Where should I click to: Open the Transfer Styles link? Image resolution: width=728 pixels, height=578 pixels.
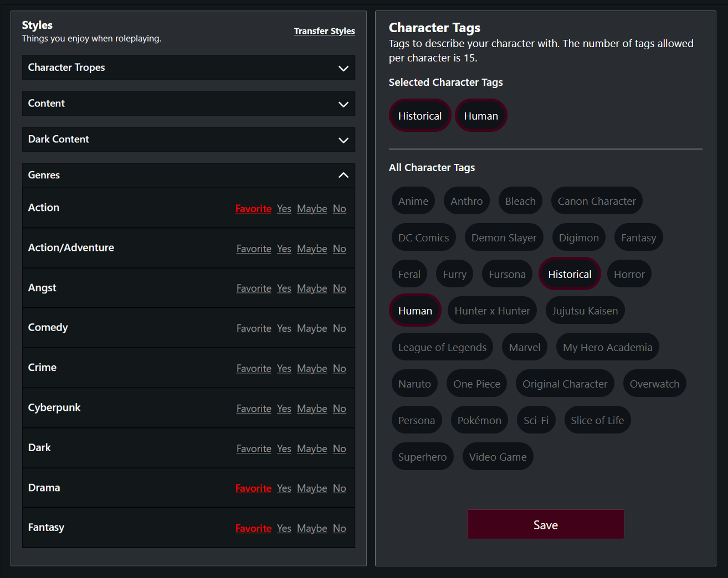click(x=325, y=31)
